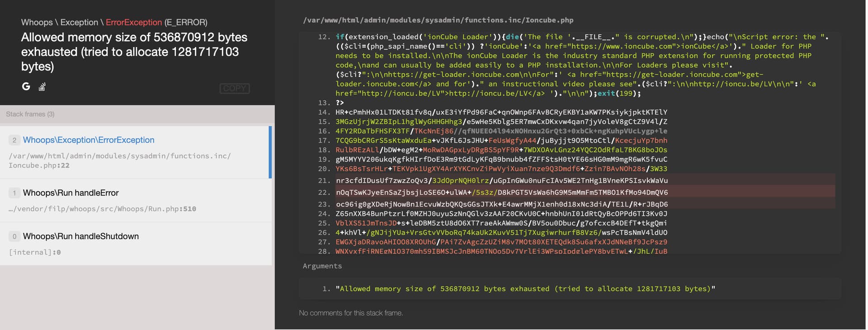Select argument 1 memory exhausted string
The image size is (868, 330).
525,289
